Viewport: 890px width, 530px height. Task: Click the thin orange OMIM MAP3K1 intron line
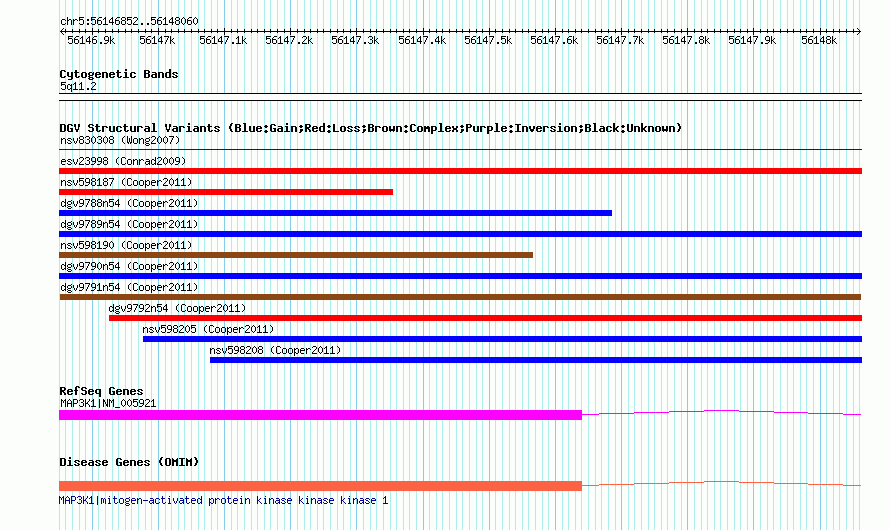(721, 482)
